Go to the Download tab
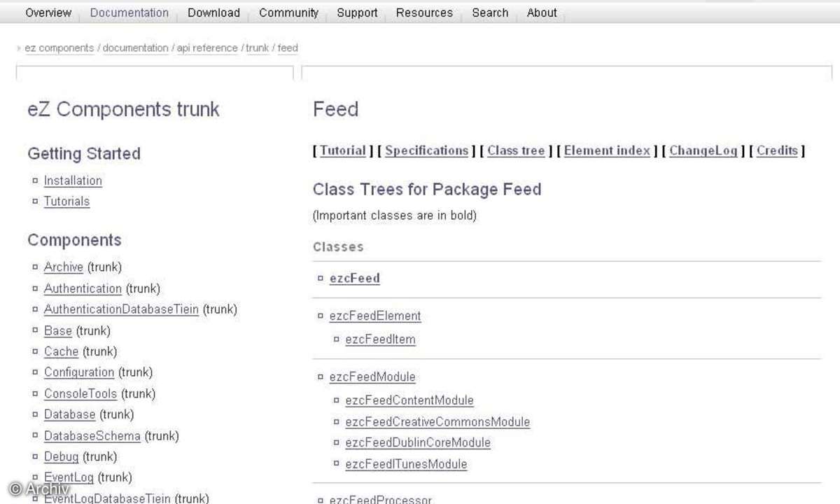Image resolution: width=840 pixels, height=504 pixels. pos(213,13)
